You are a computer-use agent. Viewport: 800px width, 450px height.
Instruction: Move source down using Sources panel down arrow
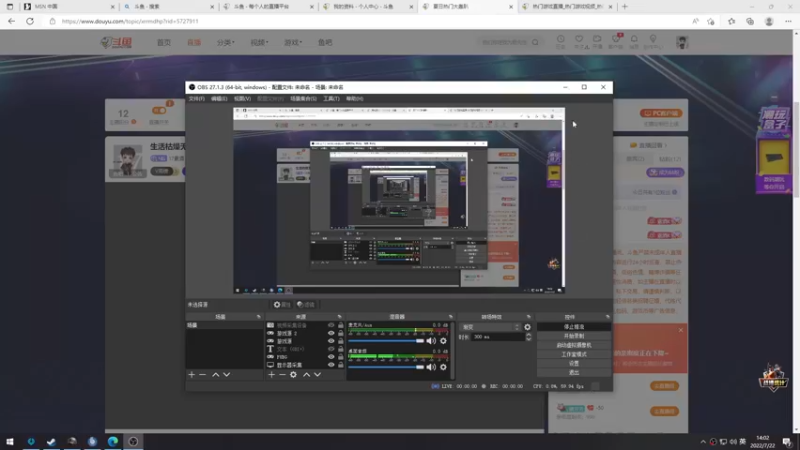click(x=317, y=374)
